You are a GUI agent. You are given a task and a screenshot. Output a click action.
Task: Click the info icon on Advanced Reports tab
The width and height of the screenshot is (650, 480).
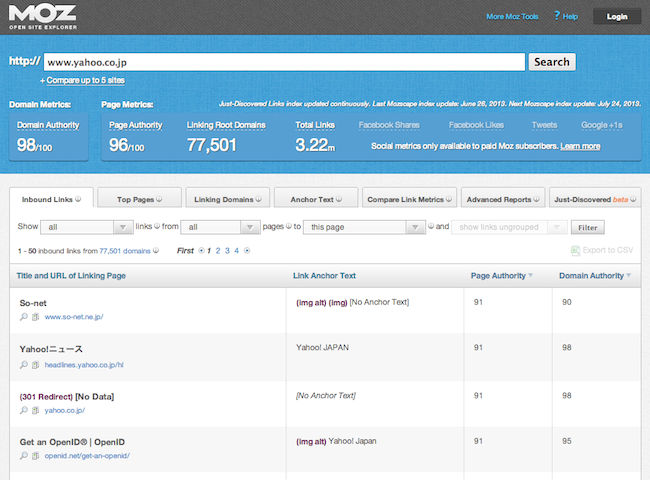536,199
